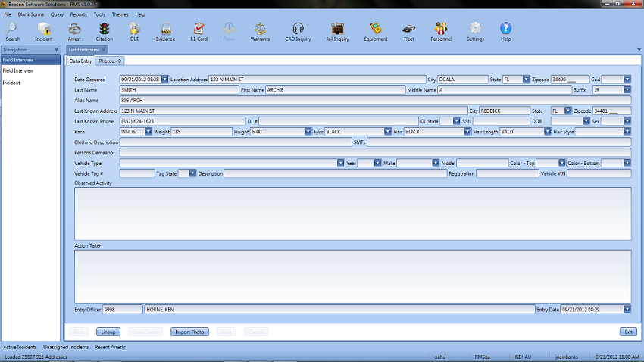This screenshot has height=362, width=644.
Task: Click the Evidence toolbar icon
Action: click(x=165, y=30)
